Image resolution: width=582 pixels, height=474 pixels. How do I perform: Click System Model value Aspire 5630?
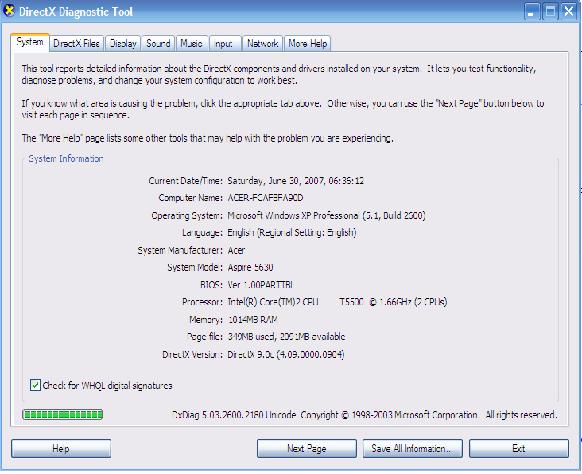[251, 268]
